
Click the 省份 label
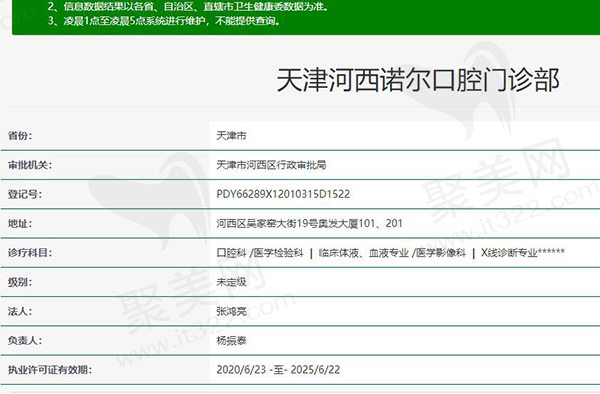point(20,136)
